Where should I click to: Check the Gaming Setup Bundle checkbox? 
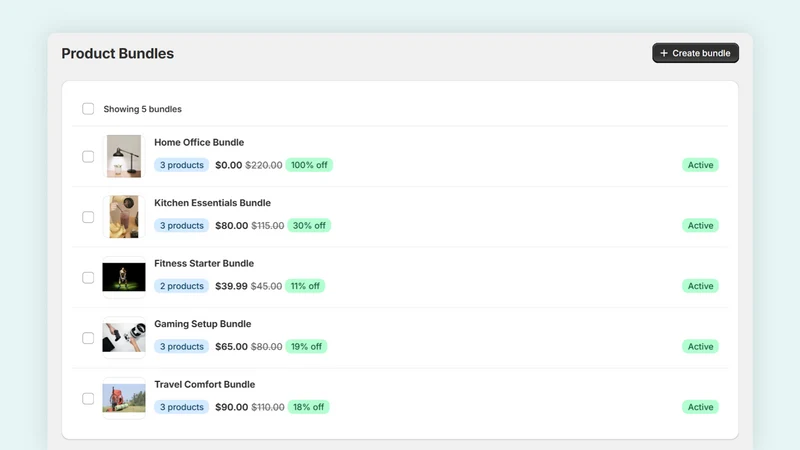coord(88,338)
